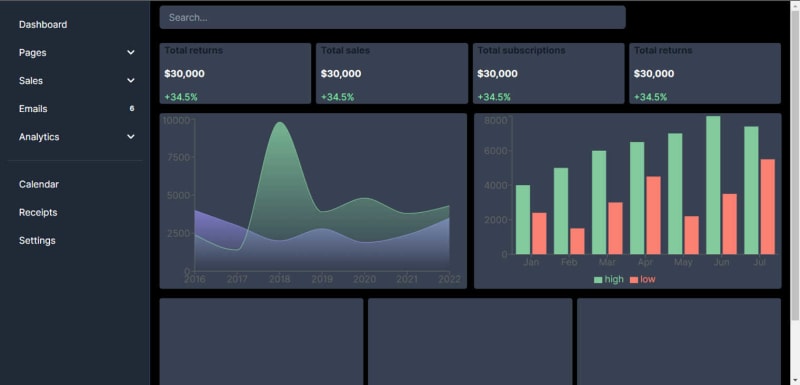800x385 pixels.
Task: Select the first Total returns card
Action: coord(235,73)
